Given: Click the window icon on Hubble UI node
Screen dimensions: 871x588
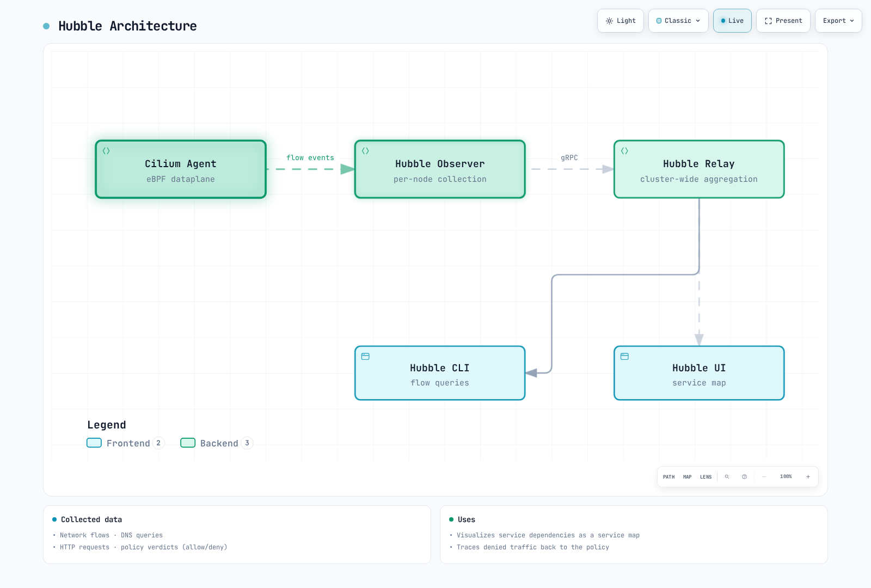Looking at the screenshot, I should click(624, 356).
